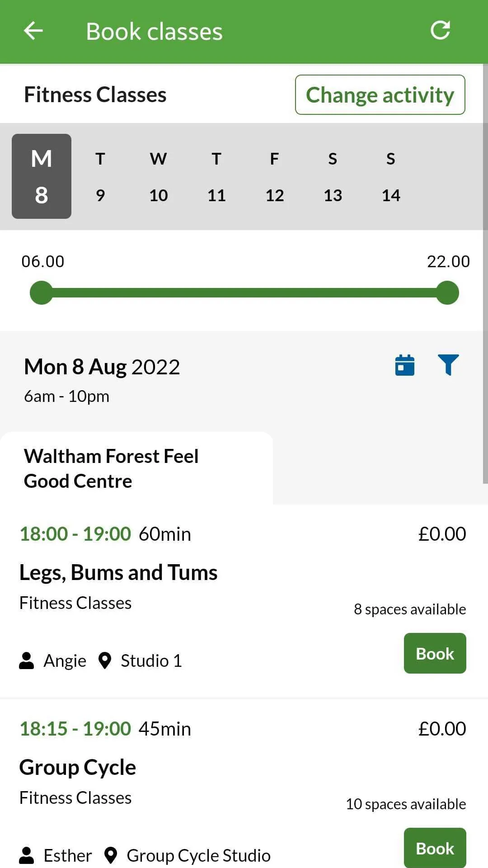This screenshot has height=868, width=488.
Task: Go to Sunday 14
Action: 391,176
